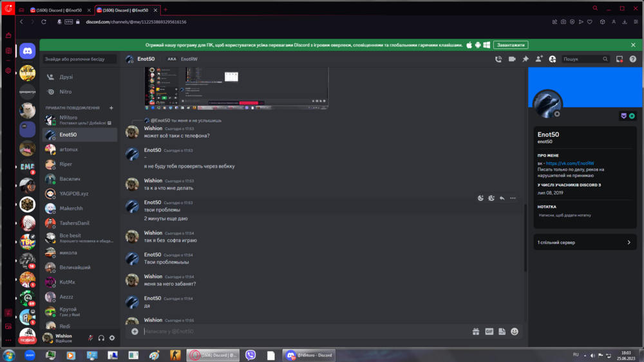The height and width of the screenshot is (362, 644).
Task: Open the N9itoro direct message
Action: point(80,120)
